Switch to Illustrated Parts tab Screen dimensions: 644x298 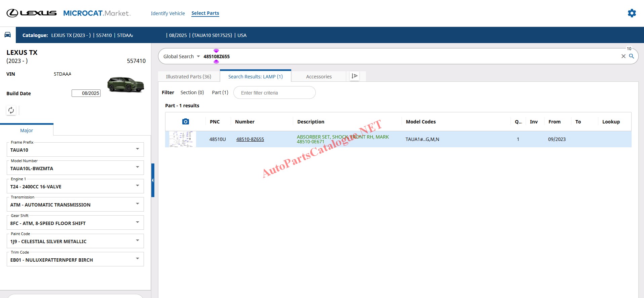188,77
